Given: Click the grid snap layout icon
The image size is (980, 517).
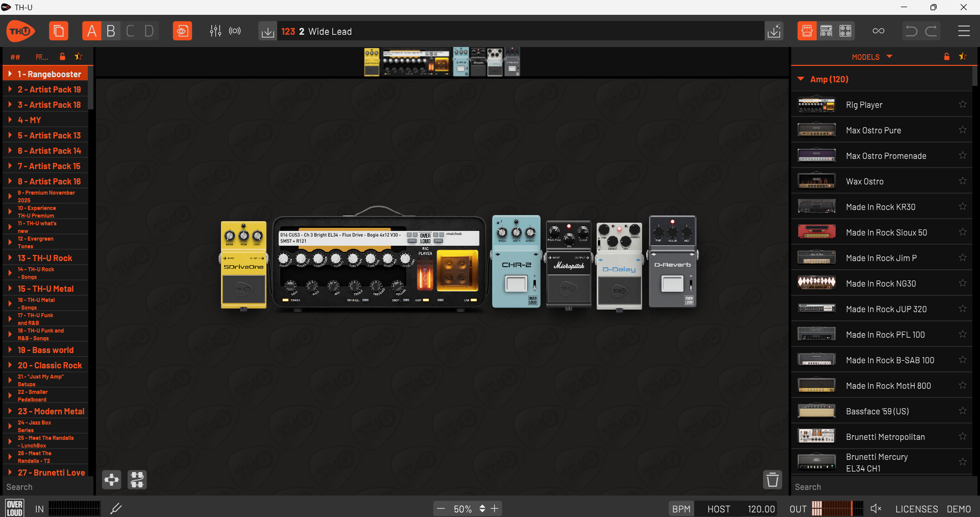Looking at the screenshot, I should pos(137,480).
